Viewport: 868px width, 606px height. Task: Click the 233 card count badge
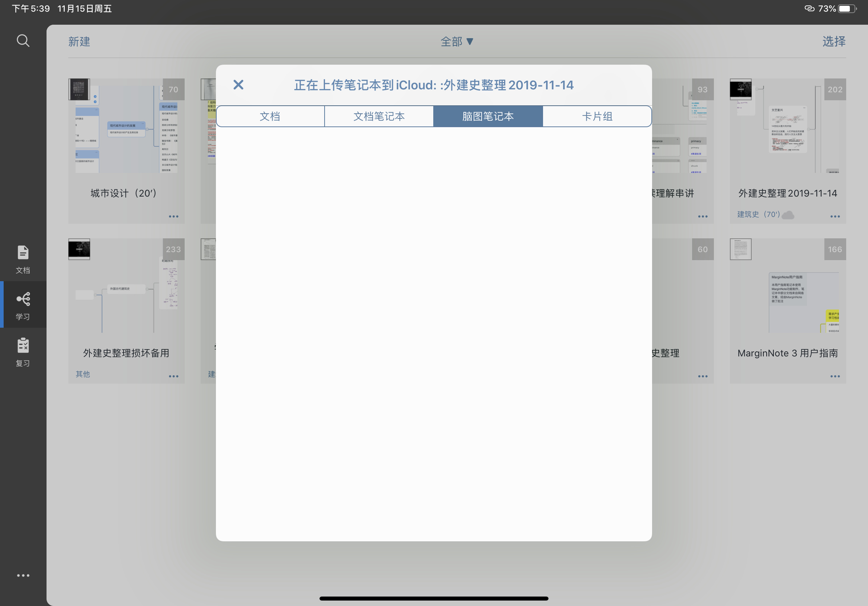tap(173, 249)
